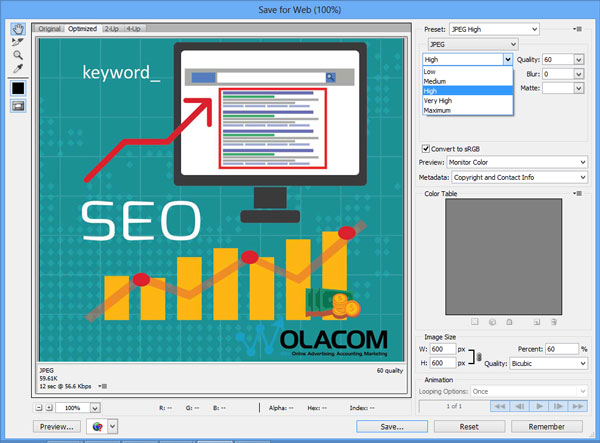Select the Hand tool
This screenshot has width=600, height=443.
click(18, 29)
